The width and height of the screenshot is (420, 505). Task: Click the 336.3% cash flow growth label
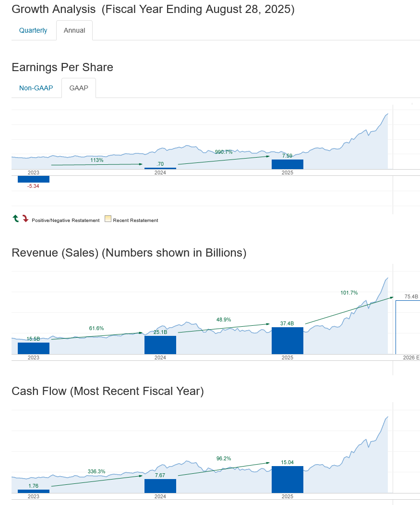pyautogui.click(x=96, y=471)
